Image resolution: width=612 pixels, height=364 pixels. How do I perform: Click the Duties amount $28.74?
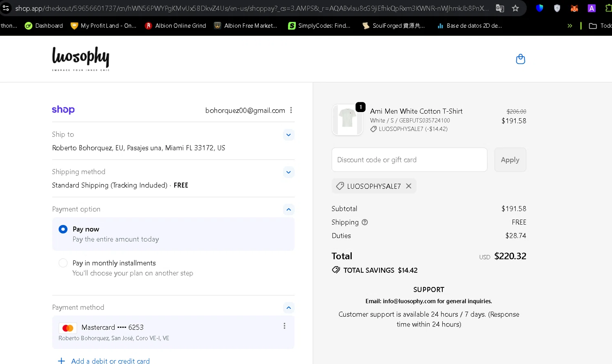click(x=516, y=236)
